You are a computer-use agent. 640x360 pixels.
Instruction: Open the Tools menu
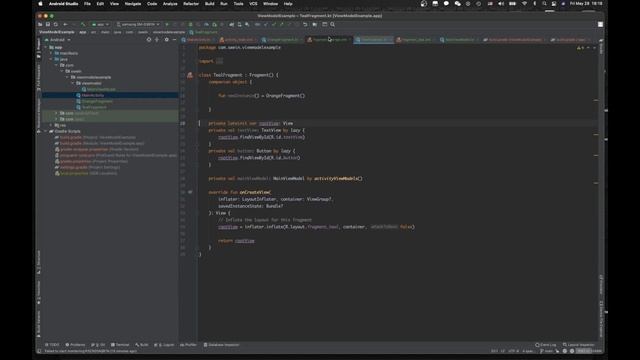pos(238,4)
